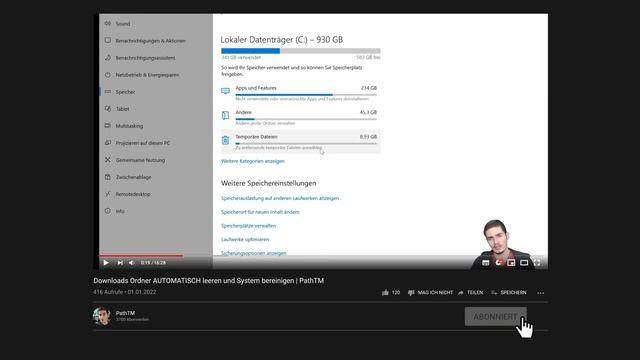This screenshot has height=360, width=640.
Task: Share the video via TEILEN
Action: [470, 293]
